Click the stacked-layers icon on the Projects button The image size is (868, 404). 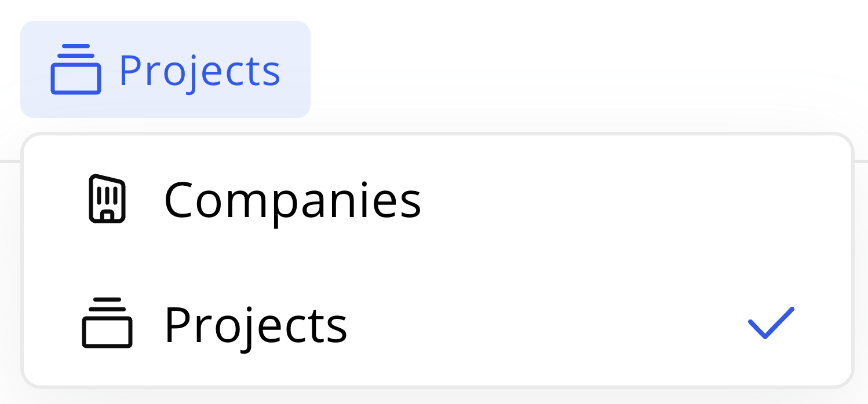(76, 69)
